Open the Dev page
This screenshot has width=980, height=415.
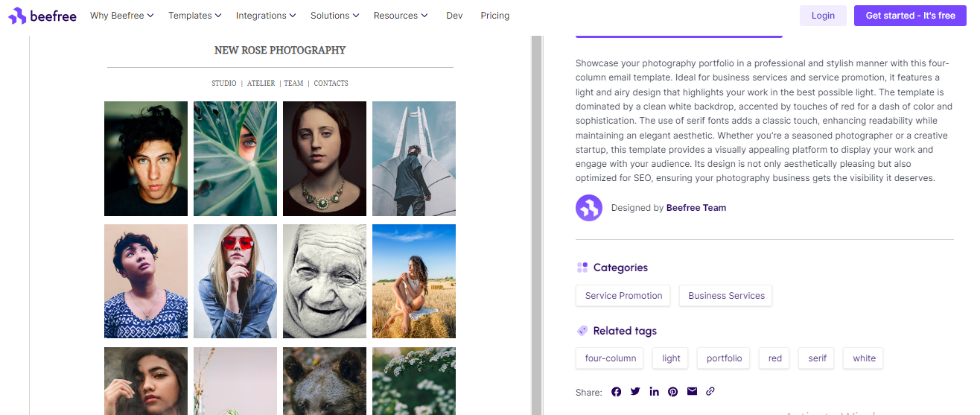click(454, 16)
